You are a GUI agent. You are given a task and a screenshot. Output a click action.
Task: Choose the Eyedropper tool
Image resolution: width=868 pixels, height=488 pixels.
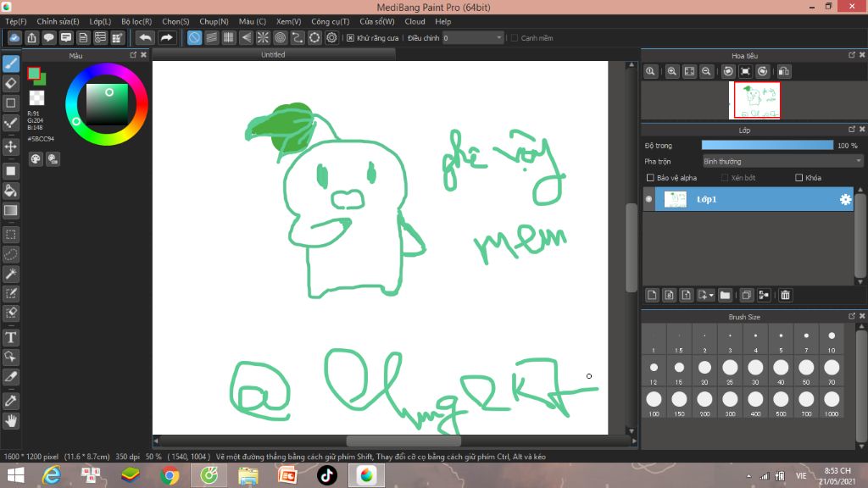(11, 401)
